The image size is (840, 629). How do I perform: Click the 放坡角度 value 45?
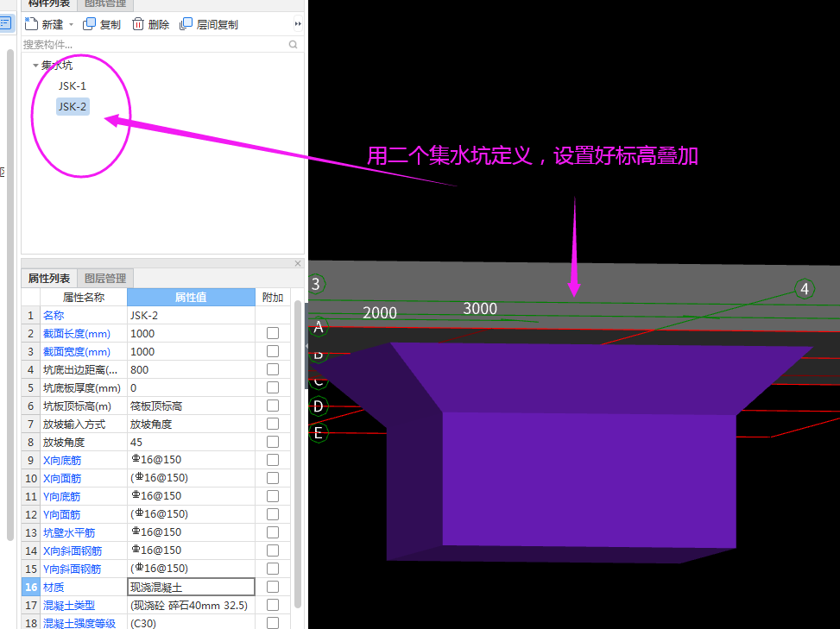pyautogui.click(x=191, y=442)
